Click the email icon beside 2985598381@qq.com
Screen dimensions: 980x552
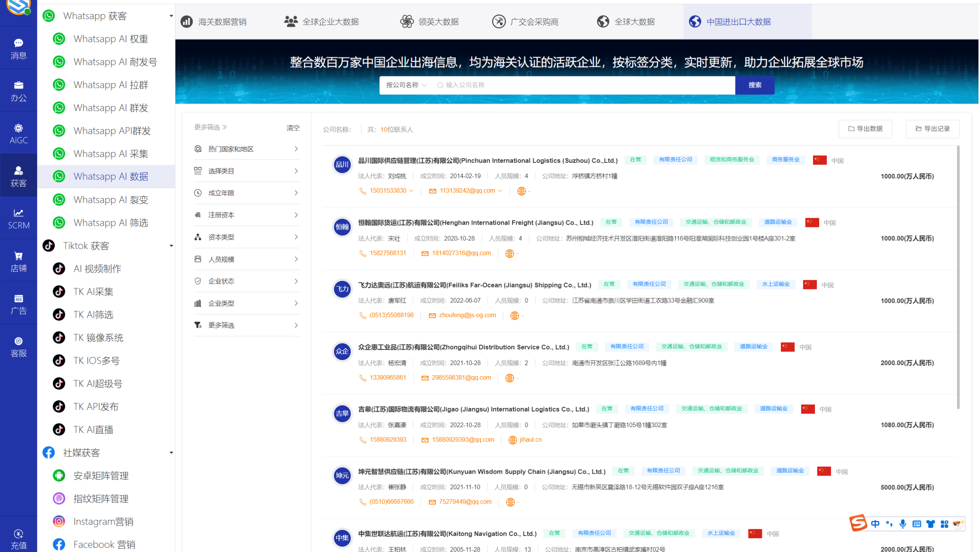pyautogui.click(x=425, y=378)
